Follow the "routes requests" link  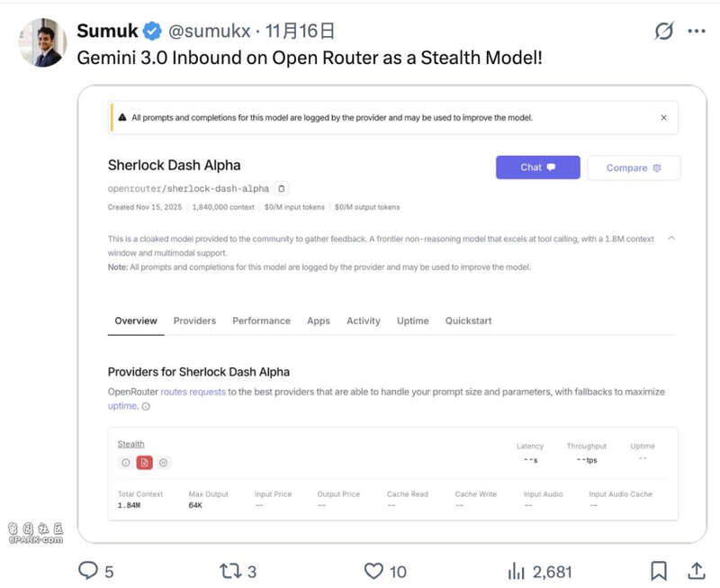193,393
